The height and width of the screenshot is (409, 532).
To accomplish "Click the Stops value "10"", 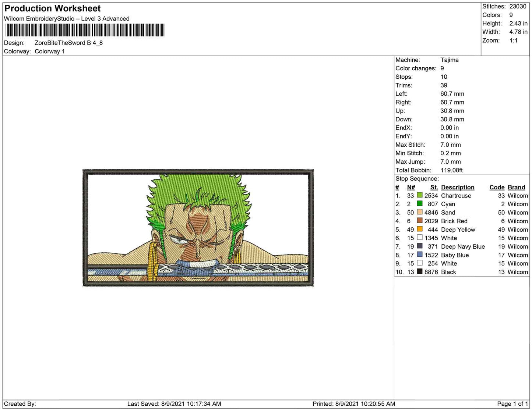I will 444,77.
